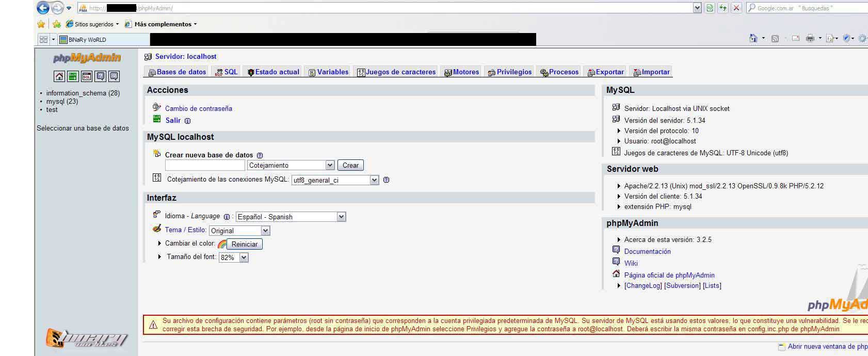This screenshot has width=868, height=356.
Task: Open the Exportar tab
Action: click(x=606, y=72)
